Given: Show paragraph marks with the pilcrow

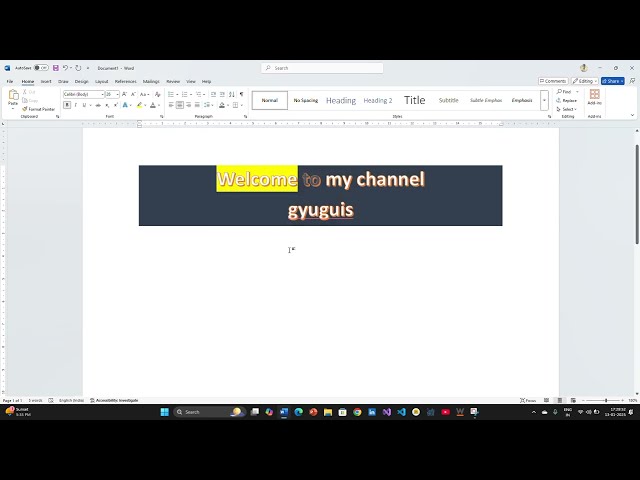Looking at the screenshot, I should 241,94.
